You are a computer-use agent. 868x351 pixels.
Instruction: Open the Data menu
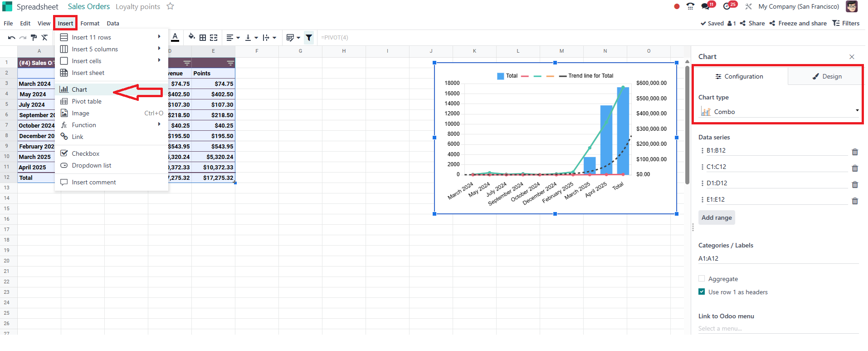(x=113, y=23)
